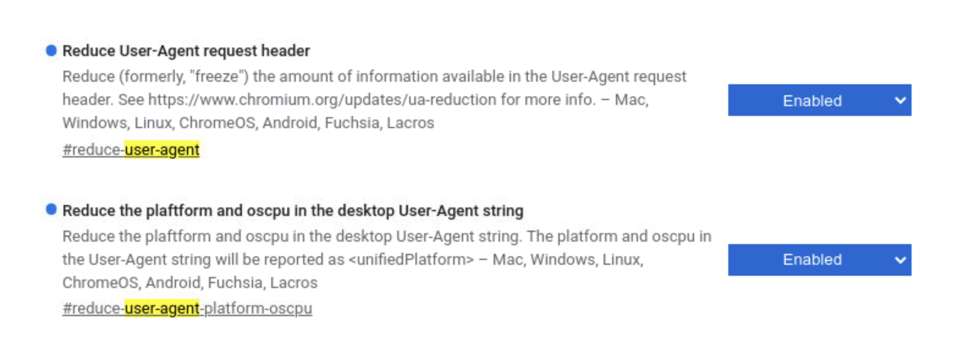Change the platform-oscpu flag setting via its dropdown
This screenshot has height=360, width=980.
[x=819, y=259]
